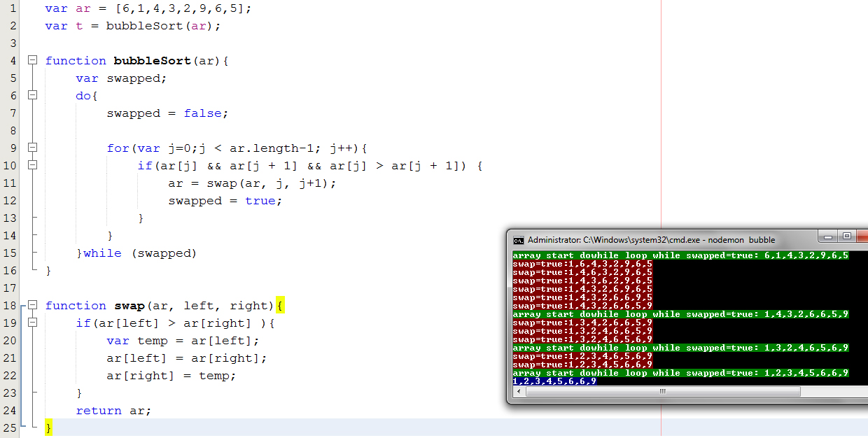Collapse the do-while block on line 6
This screenshot has height=438, width=868.
(32, 96)
